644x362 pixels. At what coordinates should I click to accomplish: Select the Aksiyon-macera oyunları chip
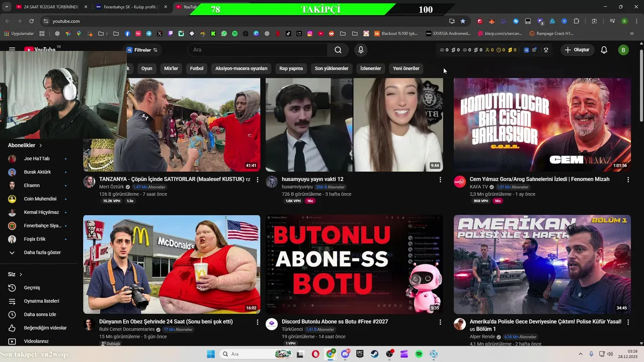(x=242, y=68)
